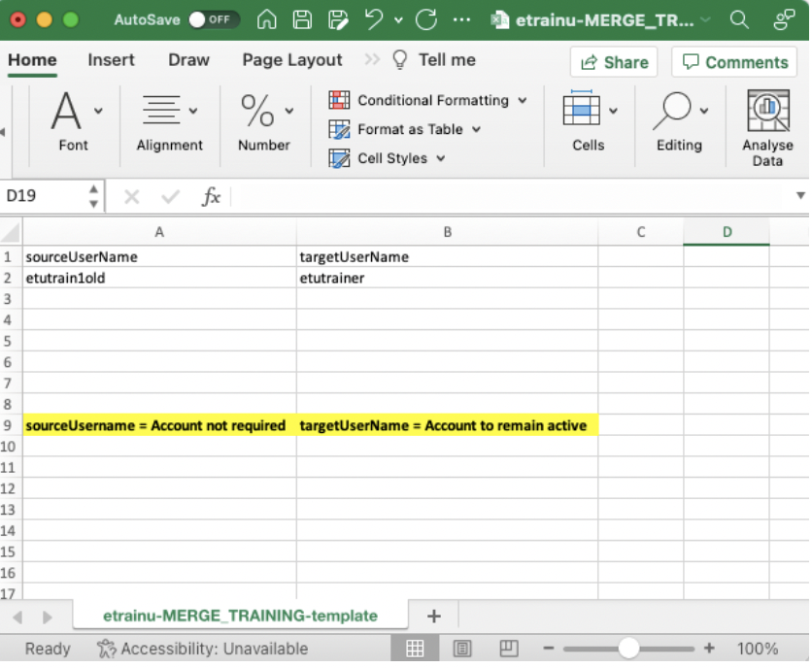Select yellow cell 'Account to remain active'
This screenshot has height=668, width=812.
click(448, 425)
